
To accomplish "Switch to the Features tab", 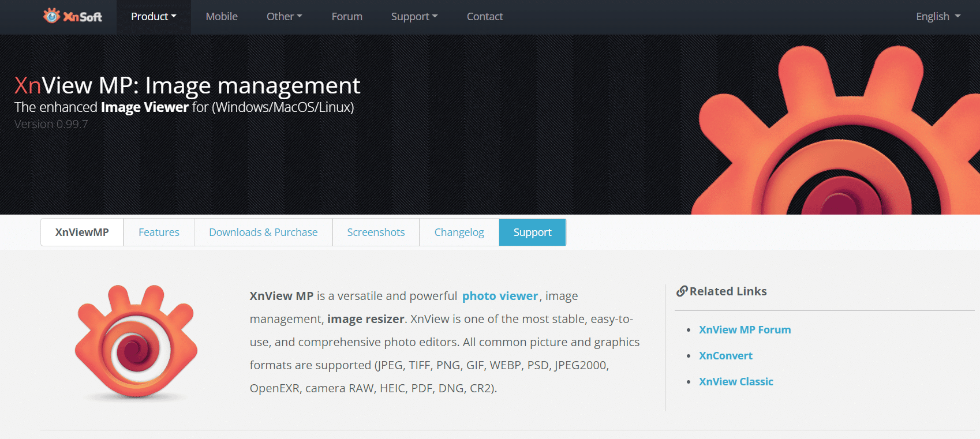I will 159,232.
